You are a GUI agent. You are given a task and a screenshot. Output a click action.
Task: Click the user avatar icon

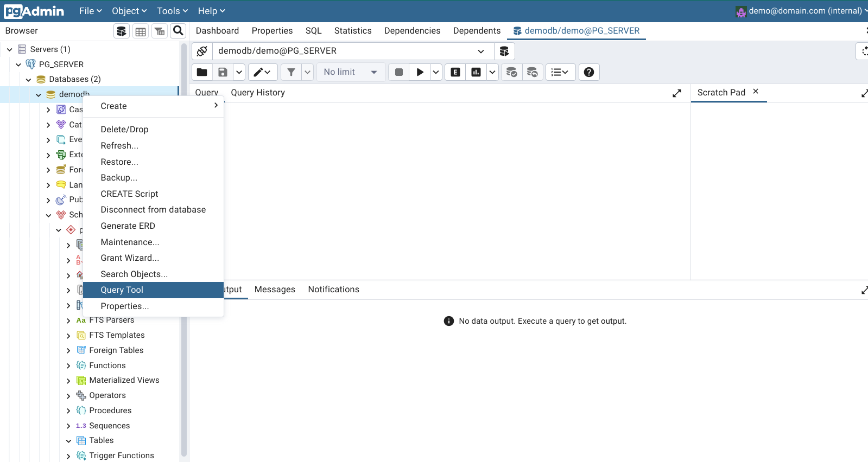click(741, 11)
